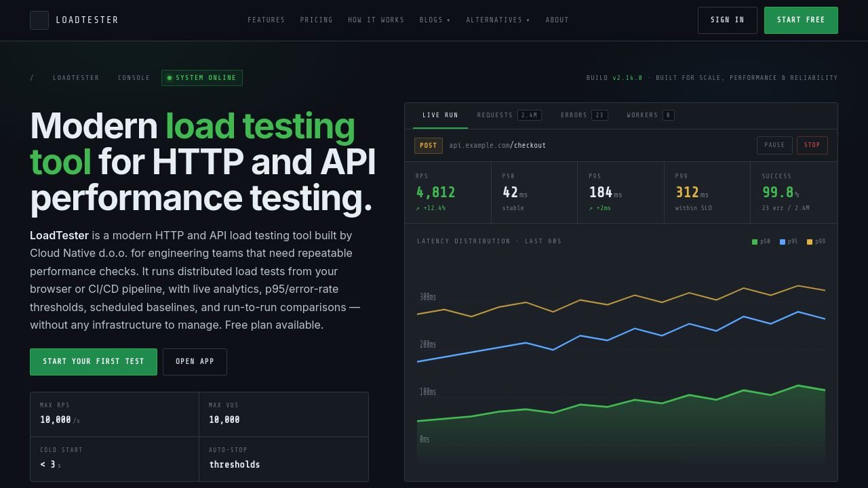Click the yellow p99 legend swatch
868x488 pixels.
[810, 242]
